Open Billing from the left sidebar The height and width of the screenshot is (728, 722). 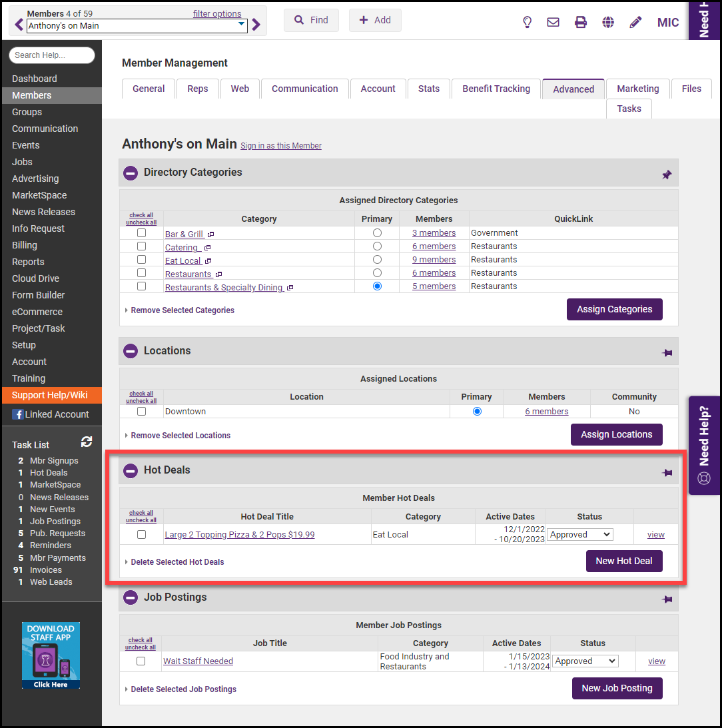coord(25,245)
